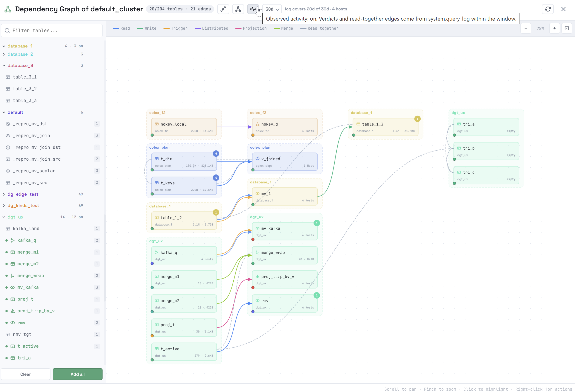Screen dimensions: 575x392
Task: Click the badge 4 on t_dim node
Action: coord(216,154)
